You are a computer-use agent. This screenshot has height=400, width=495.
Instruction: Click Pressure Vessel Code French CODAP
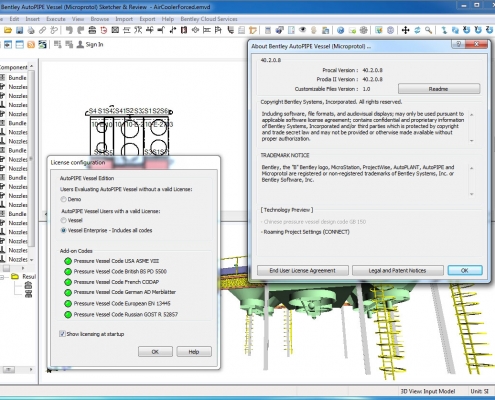(116, 282)
